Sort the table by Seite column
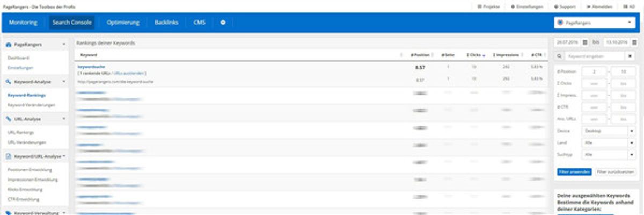644x215 pixels. (448, 55)
